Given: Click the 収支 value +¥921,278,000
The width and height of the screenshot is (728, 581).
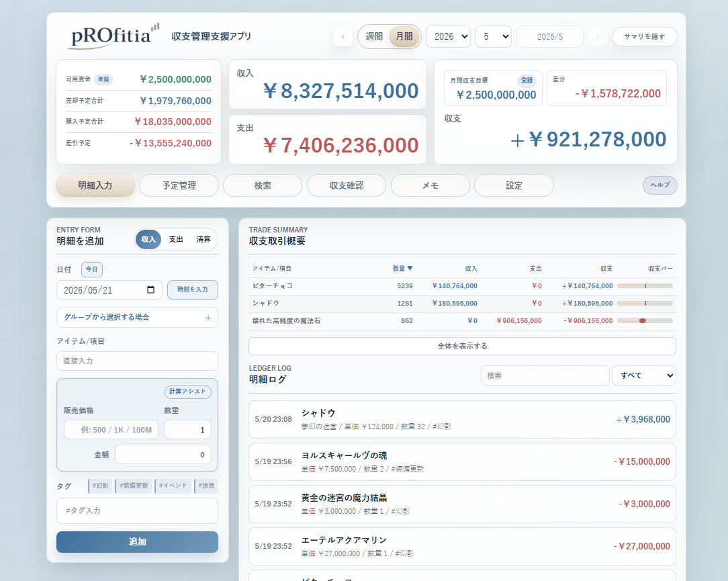Looking at the screenshot, I should coord(588,139).
